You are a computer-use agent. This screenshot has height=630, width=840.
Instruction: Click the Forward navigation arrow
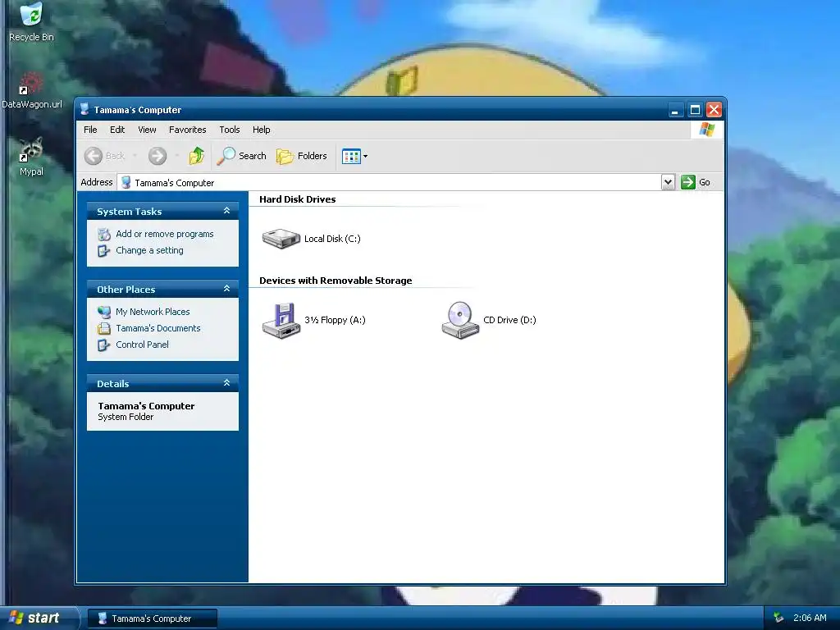tap(157, 156)
